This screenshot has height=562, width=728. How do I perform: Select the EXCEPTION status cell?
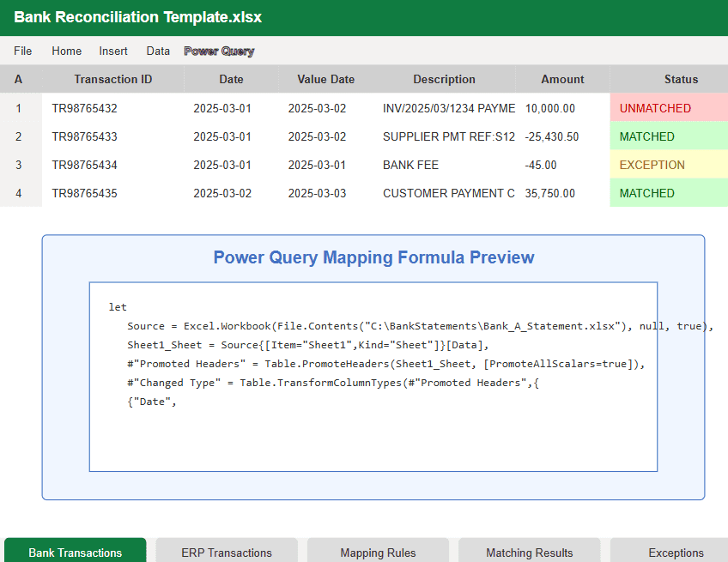click(669, 165)
